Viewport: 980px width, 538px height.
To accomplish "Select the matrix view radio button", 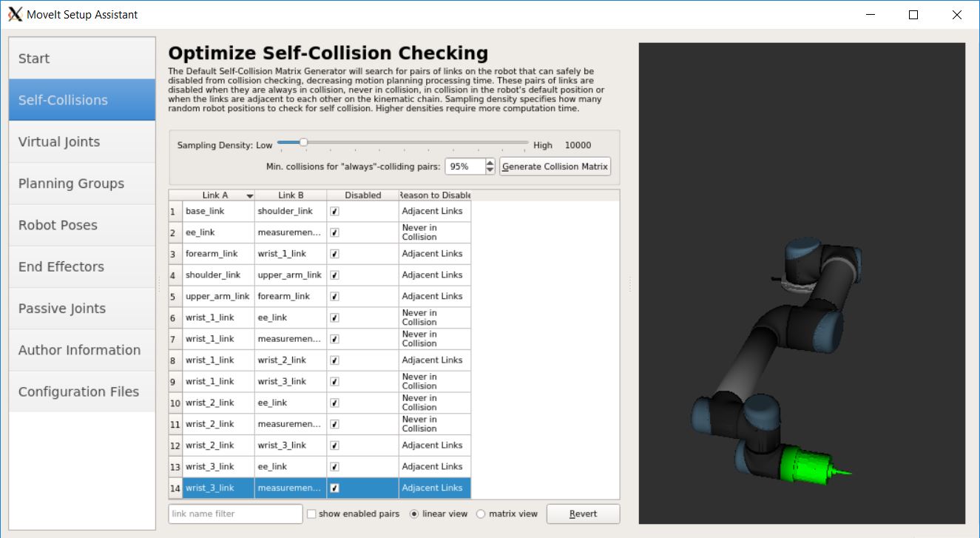I will coord(481,514).
